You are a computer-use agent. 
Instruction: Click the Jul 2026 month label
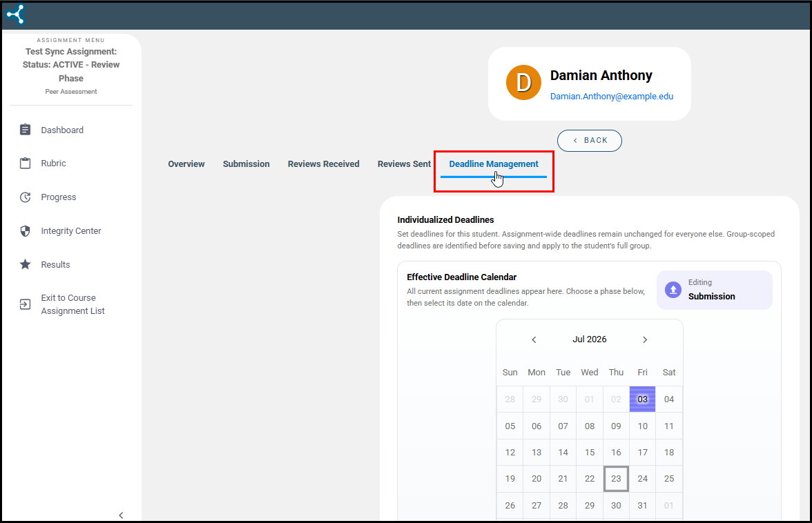(590, 339)
